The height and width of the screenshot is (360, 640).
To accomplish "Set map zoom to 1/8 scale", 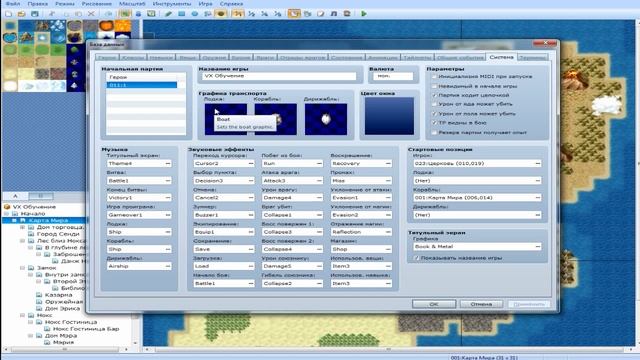I will [x=278, y=14].
